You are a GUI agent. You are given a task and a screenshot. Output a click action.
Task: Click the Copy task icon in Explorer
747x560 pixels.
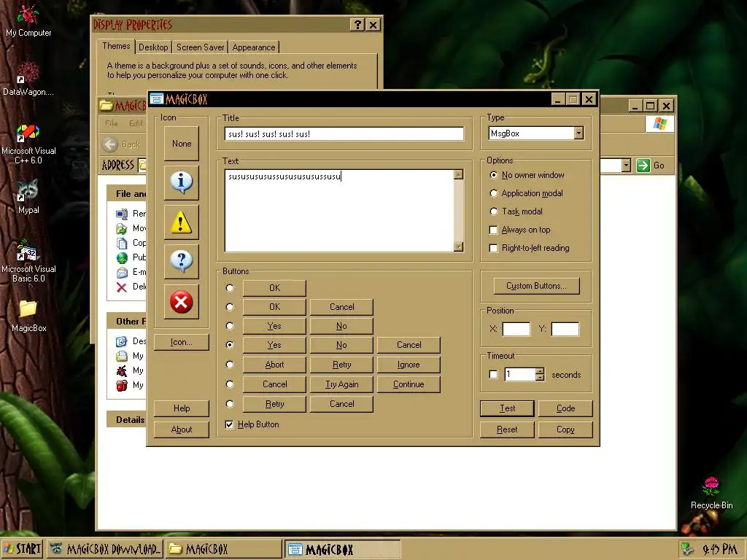pos(122,243)
